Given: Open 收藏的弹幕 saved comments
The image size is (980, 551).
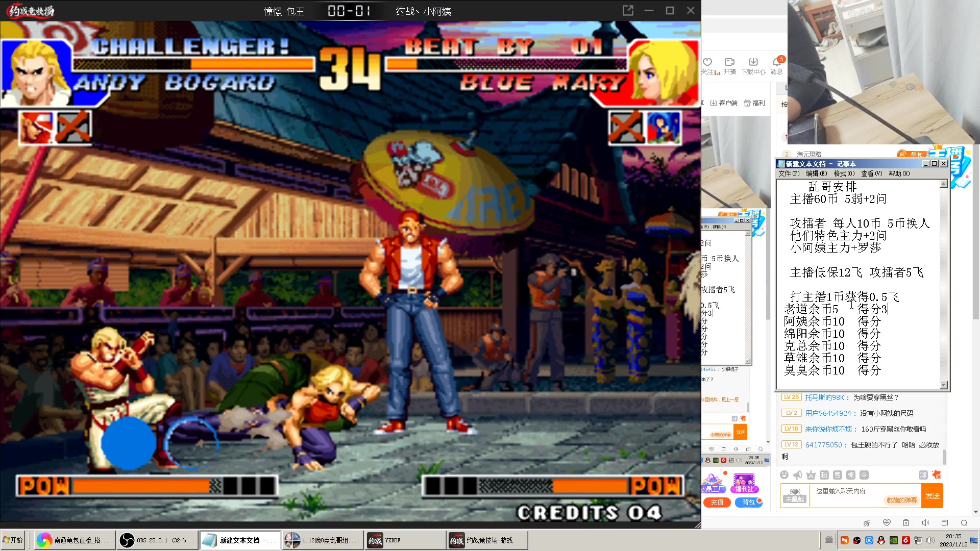Looking at the screenshot, I should click(902, 500).
